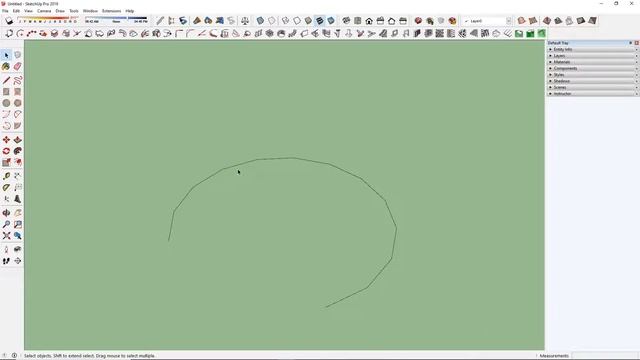Image resolution: width=640 pixels, height=360 pixels.
Task: Activate the Freehand squiggle tool
Action: click(18, 80)
